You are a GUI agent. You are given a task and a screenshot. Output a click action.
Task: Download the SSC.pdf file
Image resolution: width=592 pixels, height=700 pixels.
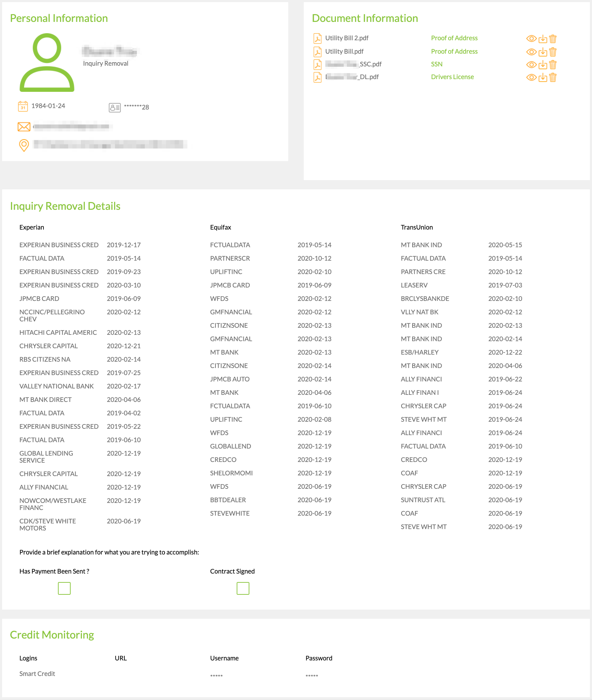coord(543,65)
